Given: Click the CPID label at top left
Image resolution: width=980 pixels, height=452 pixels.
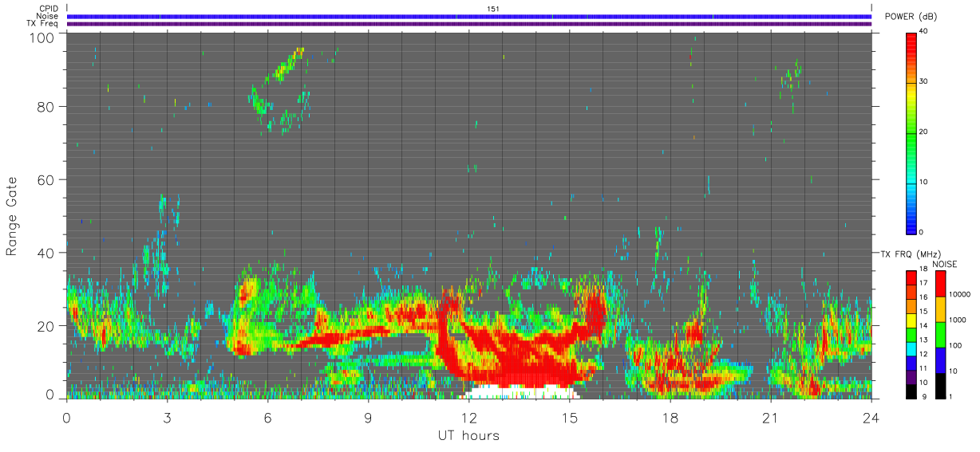Looking at the screenshot, I should coord(49,9).
